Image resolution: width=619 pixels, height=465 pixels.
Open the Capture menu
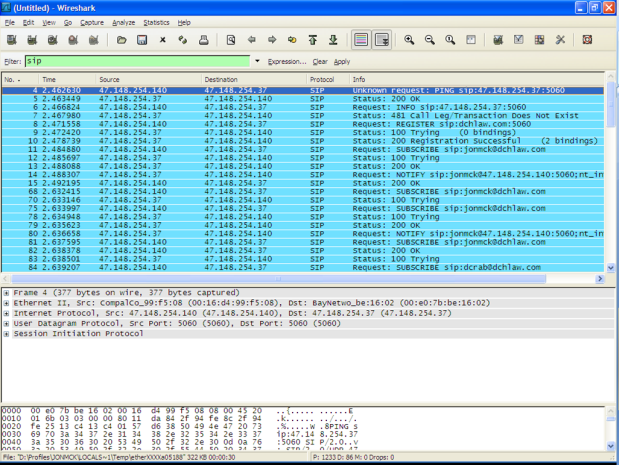click(x=92, y=22)
